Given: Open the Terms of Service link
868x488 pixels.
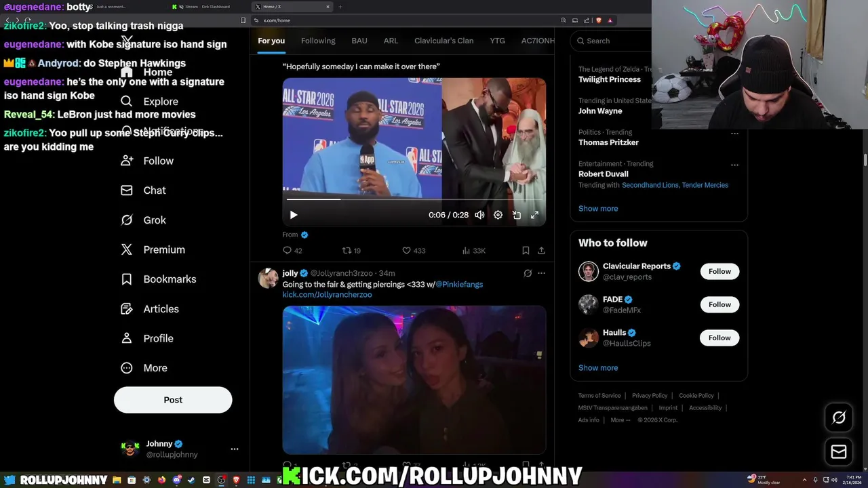Looking at the screenshot, I should 599,396.
